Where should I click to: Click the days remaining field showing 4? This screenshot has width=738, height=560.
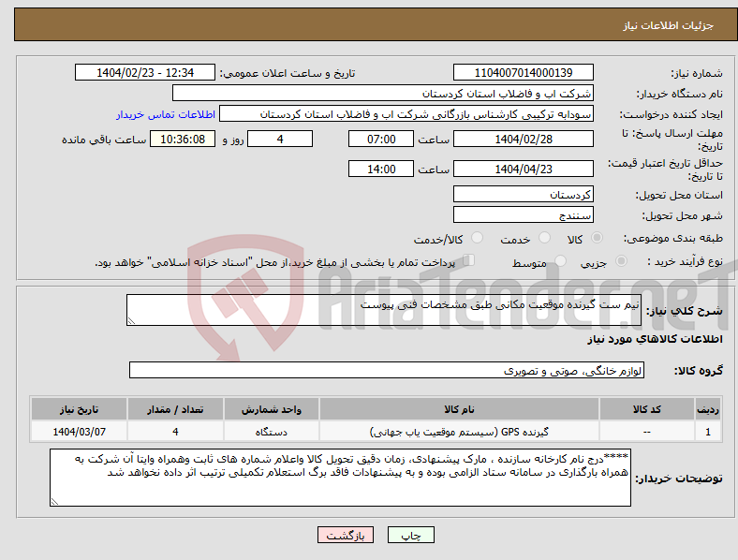280,139
